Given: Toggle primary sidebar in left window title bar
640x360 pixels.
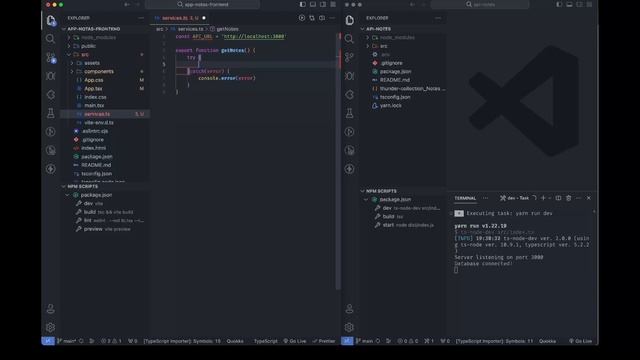Looking at the screenshot, I should pos(302,4).
